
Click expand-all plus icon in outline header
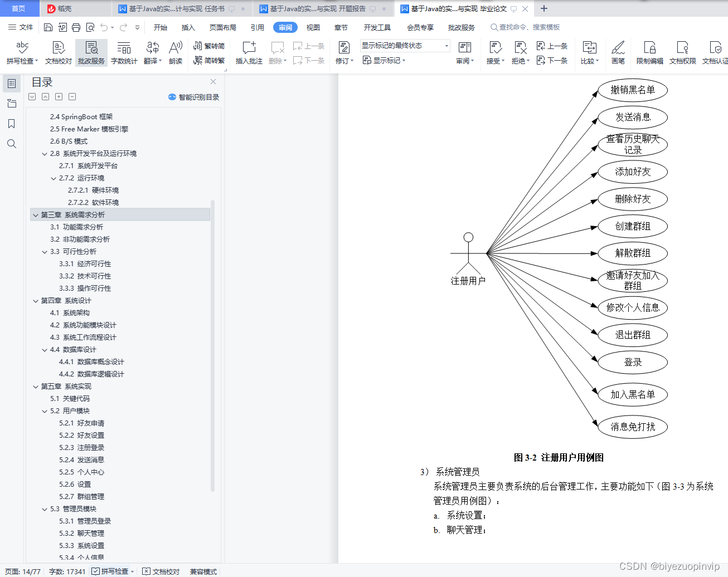pyautogui.click(x=59, y=97)
